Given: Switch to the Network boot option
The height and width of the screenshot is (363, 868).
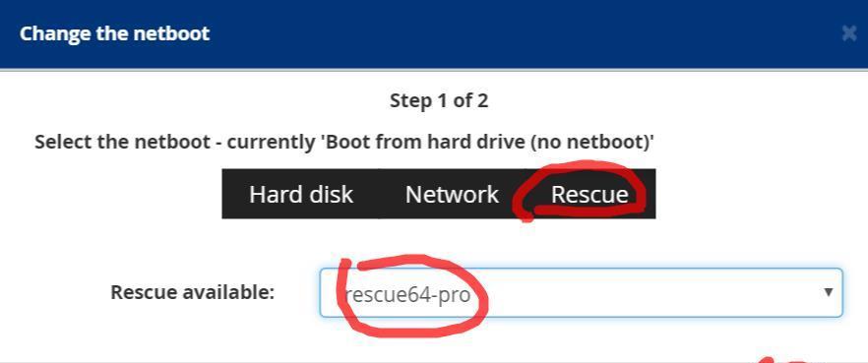Looking at the screenshot, I should (x=452, y=194).
